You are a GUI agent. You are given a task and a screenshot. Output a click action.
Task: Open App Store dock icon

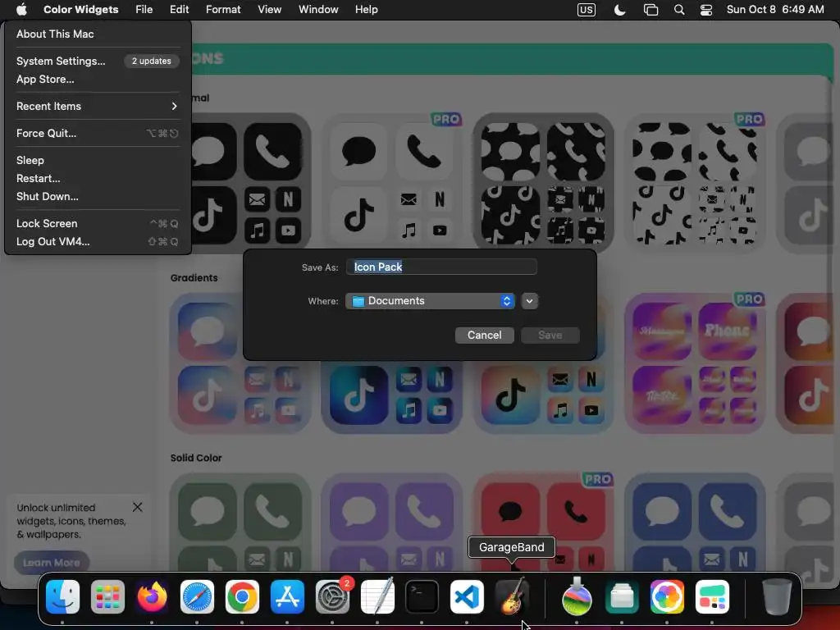pyautogui.click(x=287, y=597)
